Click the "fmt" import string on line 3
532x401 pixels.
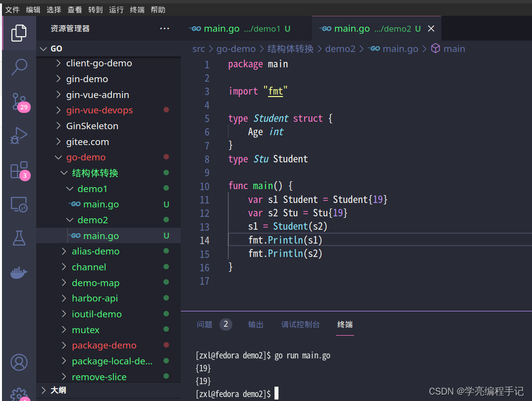pos(275,91)
